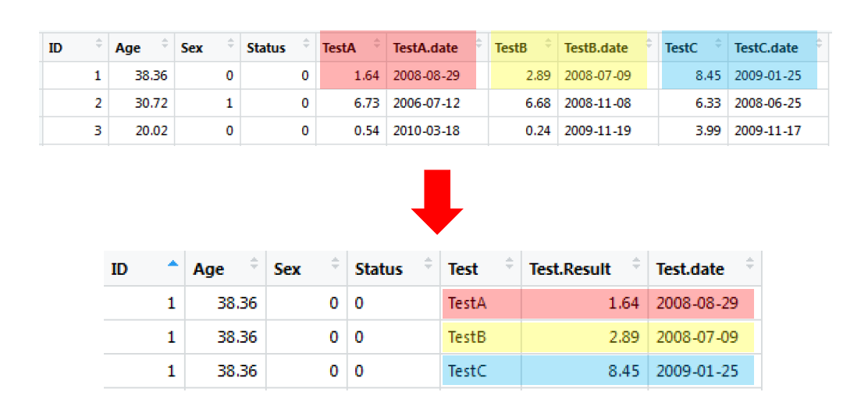868x410 pixels.
Task: Click sort arrows on Test.Result column
Action: tap(638, 266)
